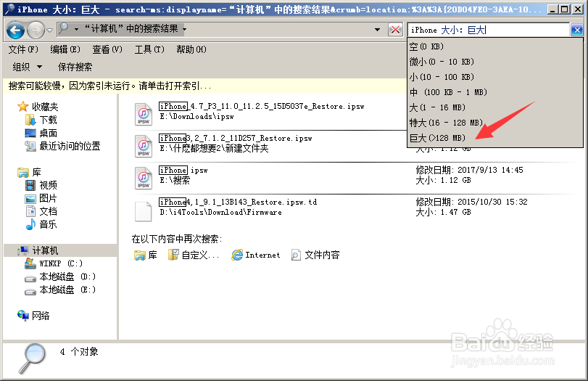This screenshot has height=381, width=588.
Task: Open the 音乐 library
Action: tap(41, 224)
